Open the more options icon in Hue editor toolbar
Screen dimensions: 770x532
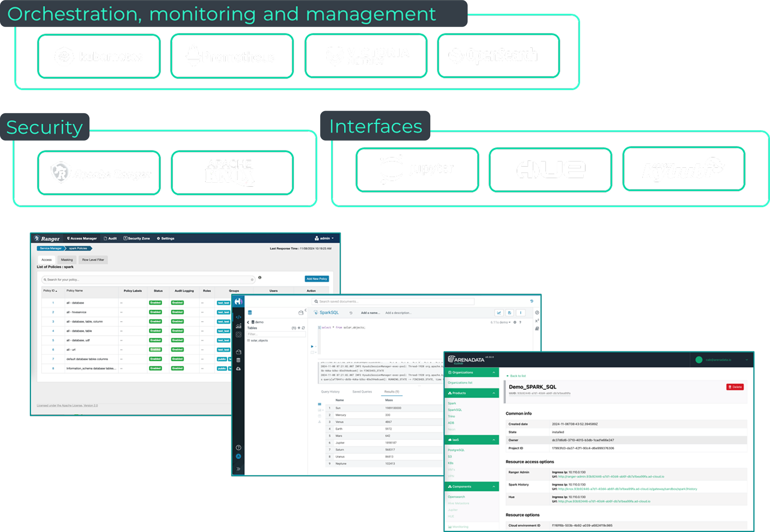520,313
